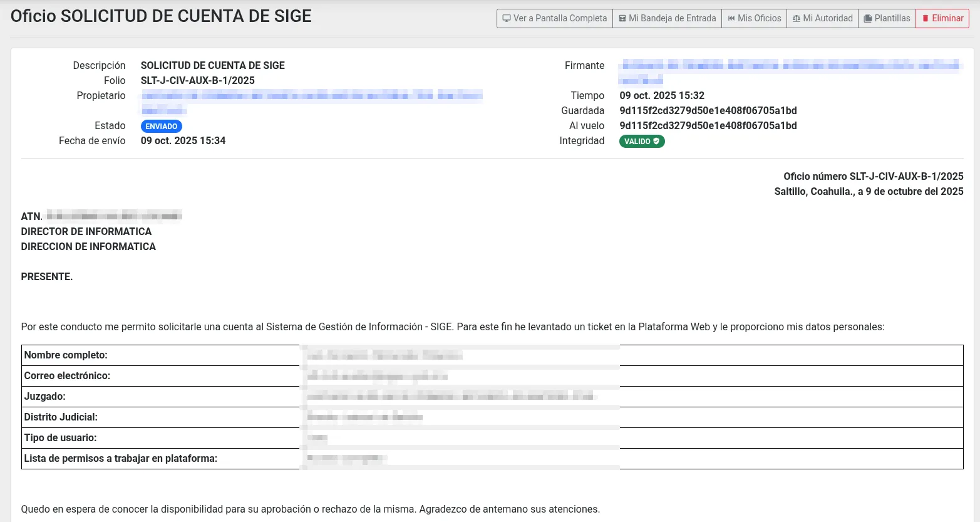
Task: Click the Al vuelo hash value
Action: (708, 126)
